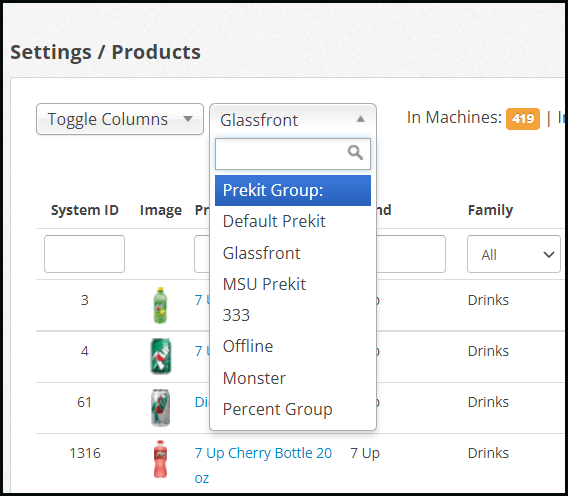Open the Toggle Columns dropdown

120,119
